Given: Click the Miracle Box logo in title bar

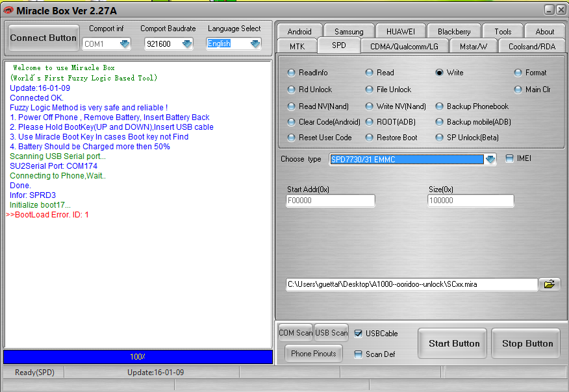Looking at the screenshot, I should [8, 10].
